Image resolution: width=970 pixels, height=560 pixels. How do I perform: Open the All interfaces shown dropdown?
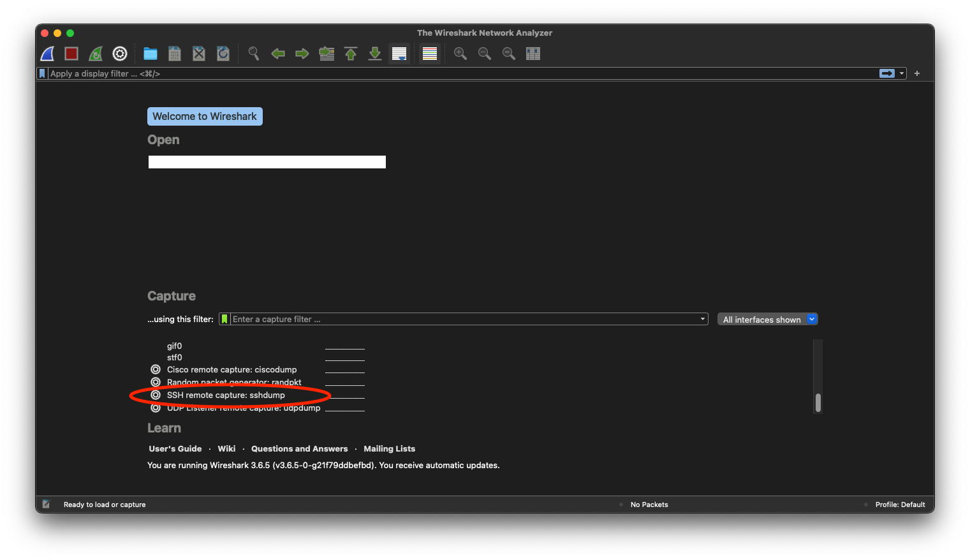click(767, 320)
